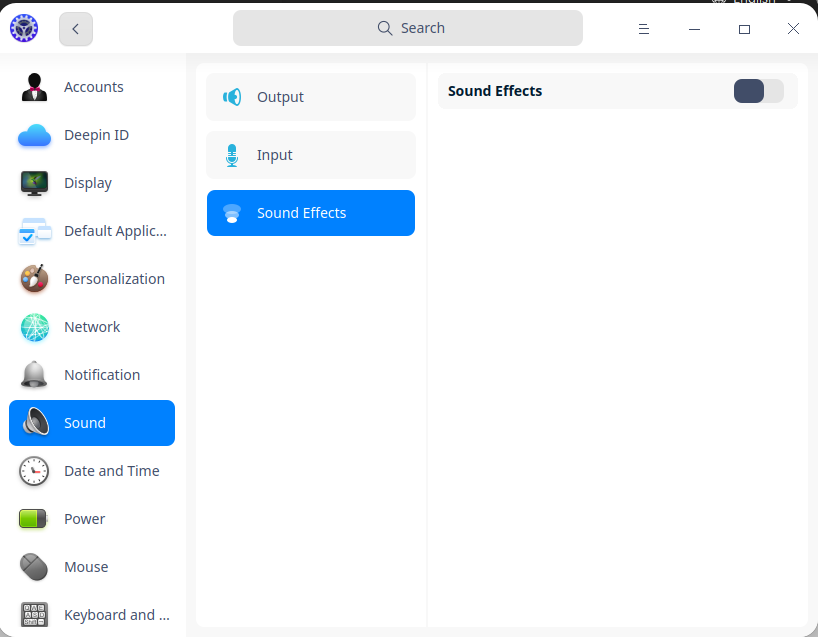Screen dimensions: 818x637
Task: Click the bold Sound Effects heading
Action: click(495, 91)
